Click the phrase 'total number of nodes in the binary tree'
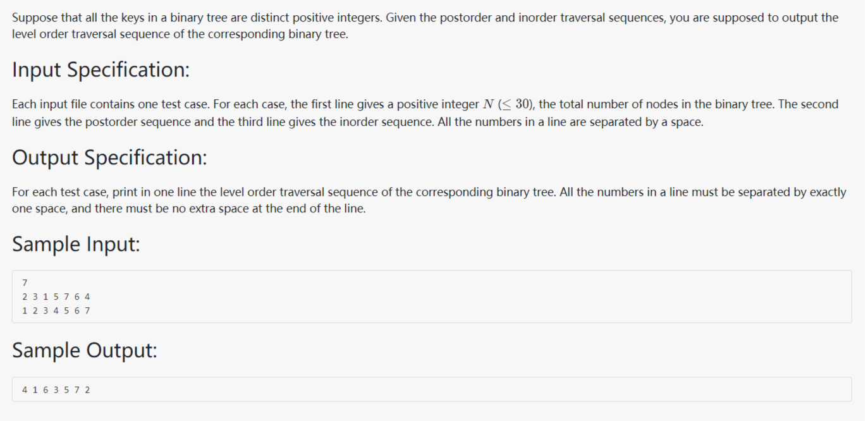Image resolution: width=868 pixels, height=421 pixels. [x=666, y=104]
